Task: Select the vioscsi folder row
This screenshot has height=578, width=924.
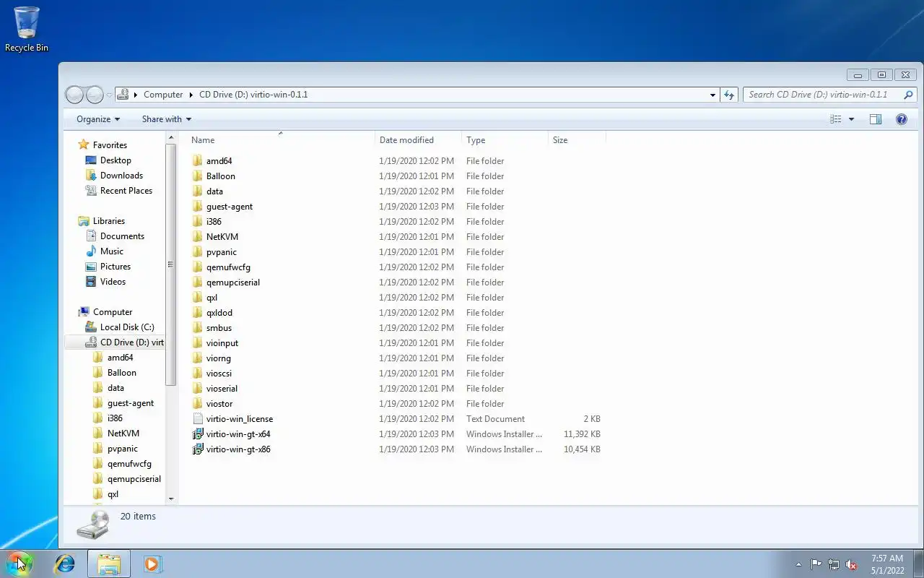Action: point(396,374)
